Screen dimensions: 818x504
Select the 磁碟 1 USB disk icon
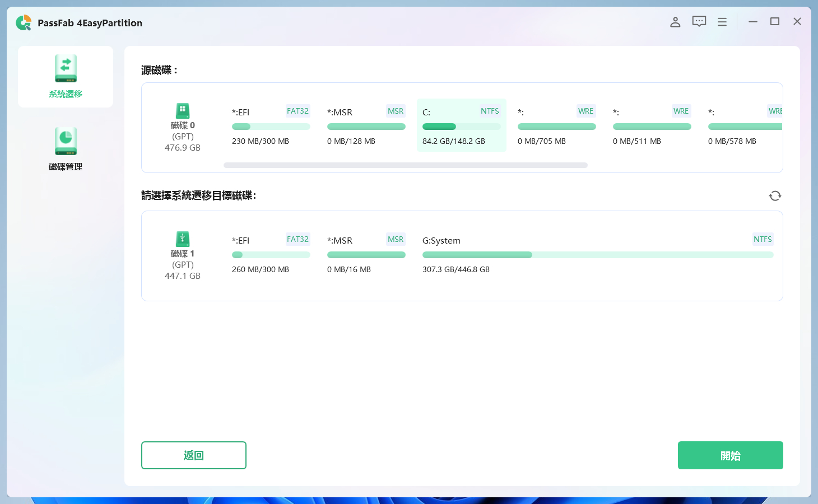[x=183, y=239]
